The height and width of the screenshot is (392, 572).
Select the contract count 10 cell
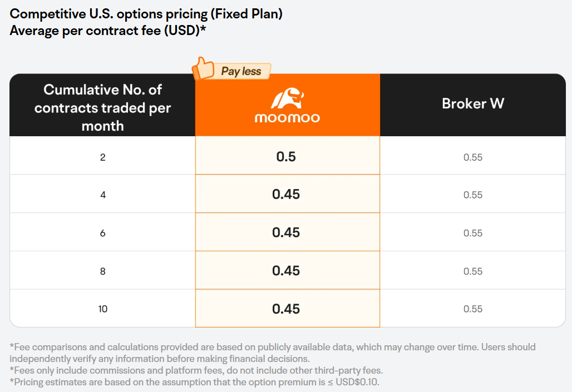pos(103,309)
